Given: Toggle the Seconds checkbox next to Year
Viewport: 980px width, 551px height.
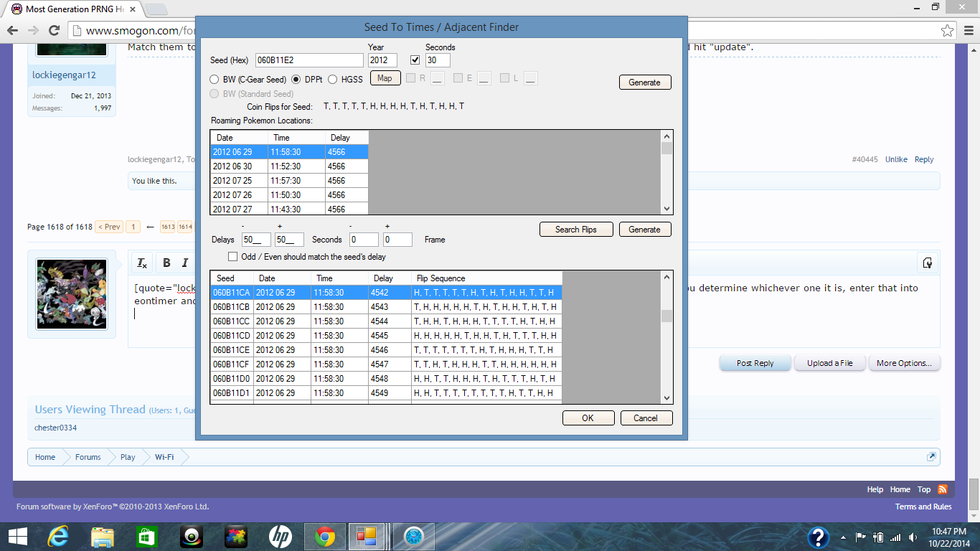Looking at the screenshot, I should click(x=415, y=60).
